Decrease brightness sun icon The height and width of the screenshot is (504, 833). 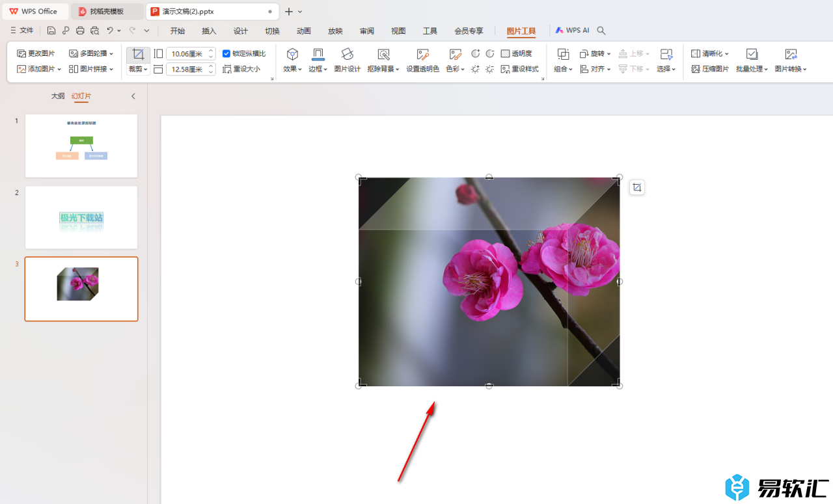[490, 69]
